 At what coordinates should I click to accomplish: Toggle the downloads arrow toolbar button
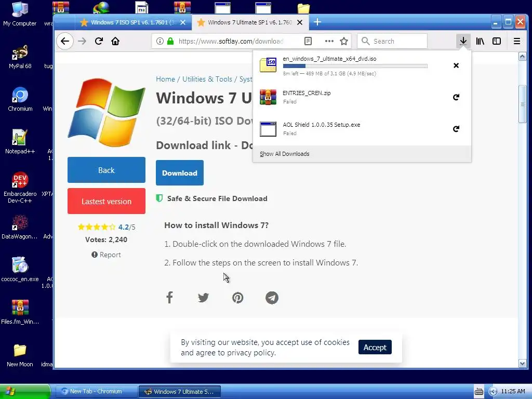pos(463,41)
